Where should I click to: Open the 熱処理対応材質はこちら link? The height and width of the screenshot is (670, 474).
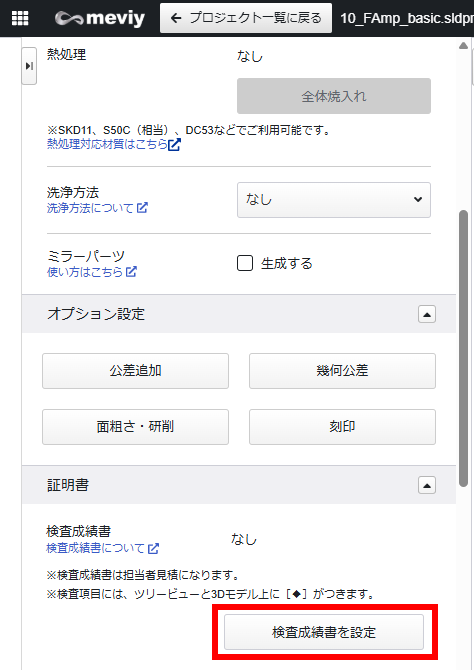tap(107, 144)
